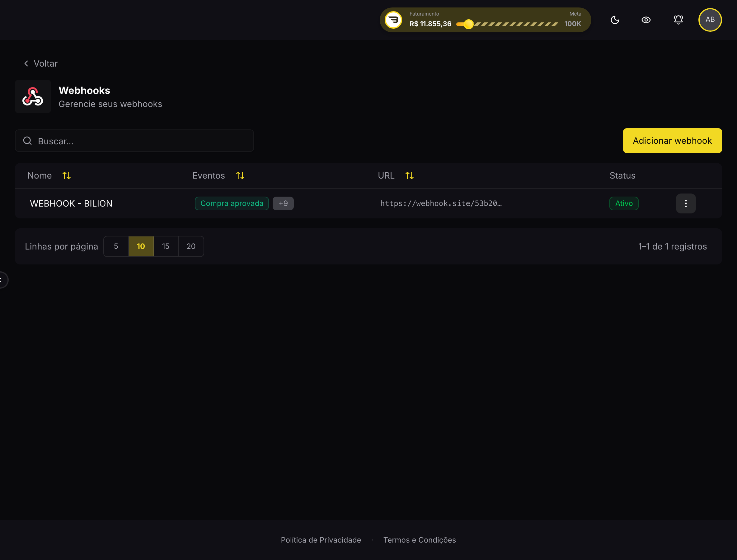Click the Webhooks logo icon
The width and height of the screenshot is (737, 560).
[33, 96]
